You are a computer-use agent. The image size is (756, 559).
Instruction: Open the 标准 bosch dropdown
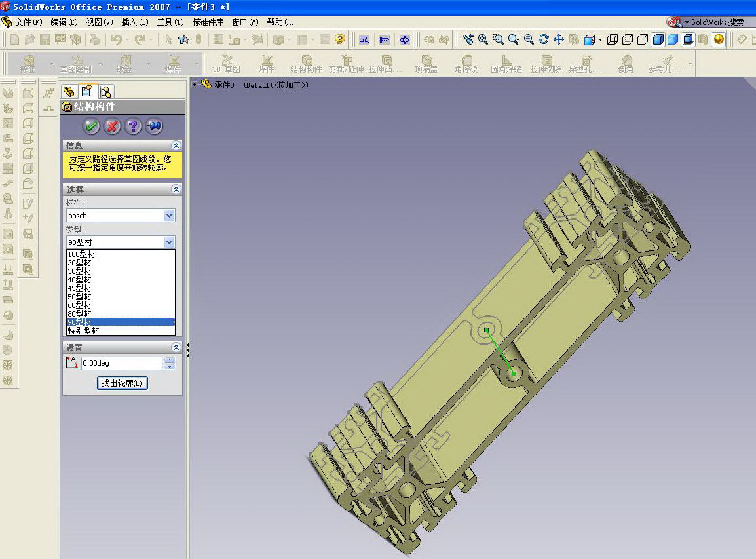(170, 216)
